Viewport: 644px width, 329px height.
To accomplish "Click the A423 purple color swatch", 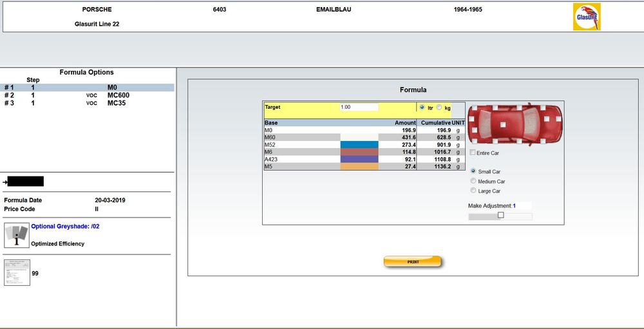I will 359,159.
